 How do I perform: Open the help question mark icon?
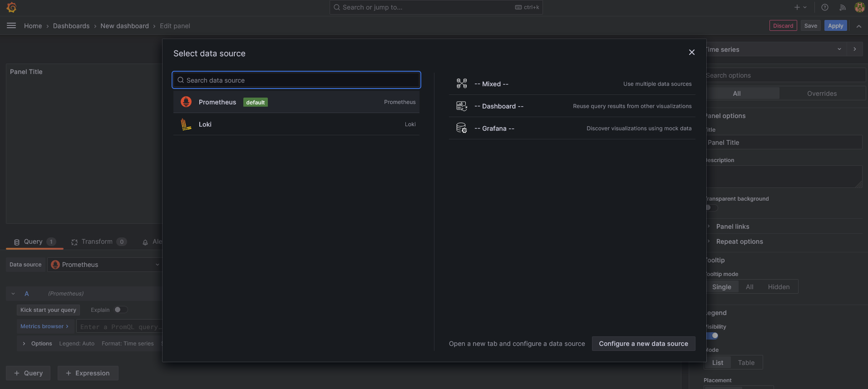825,7
